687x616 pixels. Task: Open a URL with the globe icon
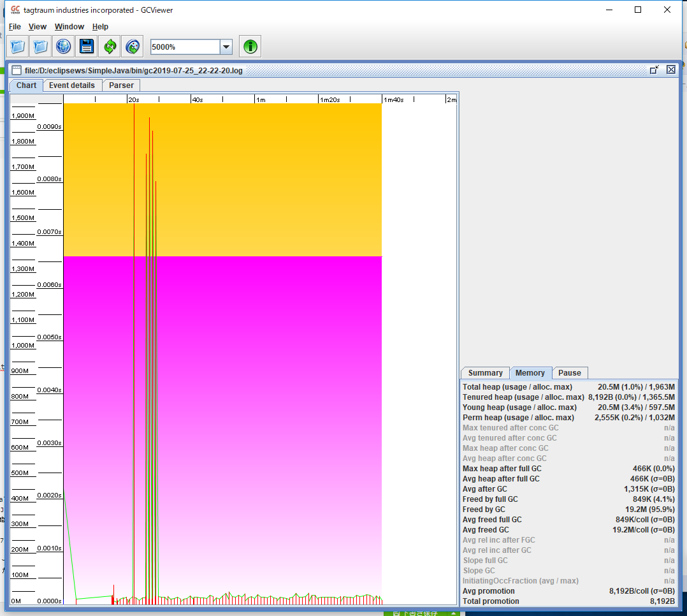pos(63,47)
